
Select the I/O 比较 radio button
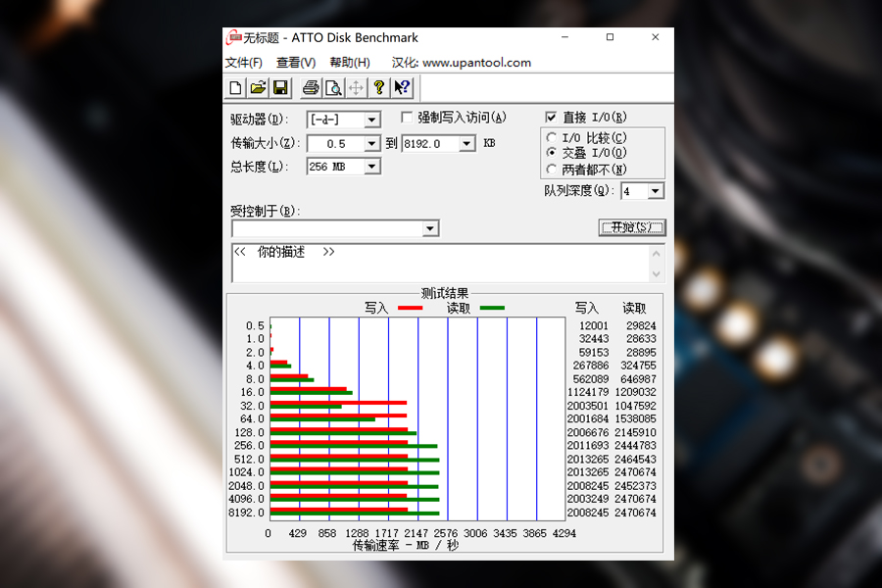click(551, 137)
